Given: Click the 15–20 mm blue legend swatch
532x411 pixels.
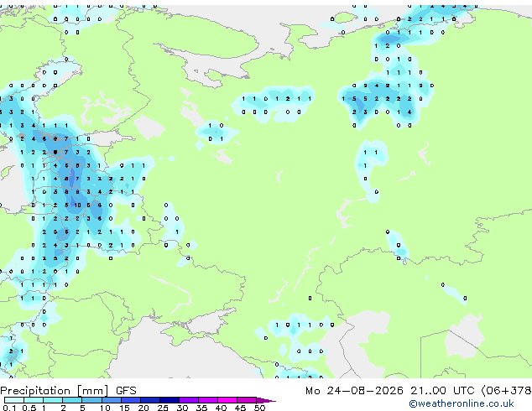Looking at the screenshot, I should coord(130,400).
